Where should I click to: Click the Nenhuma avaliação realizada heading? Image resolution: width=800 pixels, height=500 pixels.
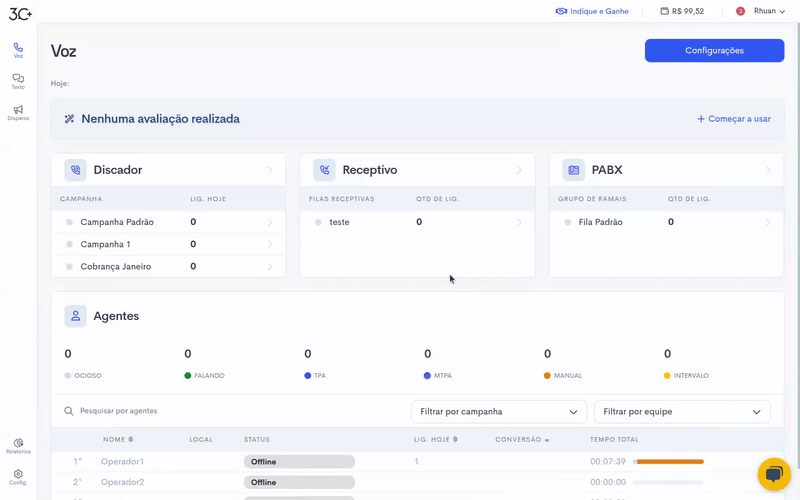click(161, 119)
